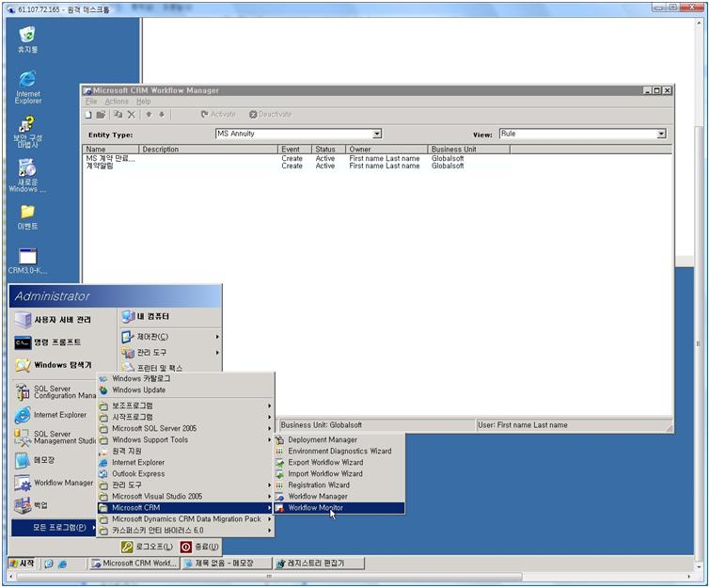Viewport: 710px width, 588px height.
Task: Expand Microsoft SQL Server 2005 program folder
Action: coord(185,429)
